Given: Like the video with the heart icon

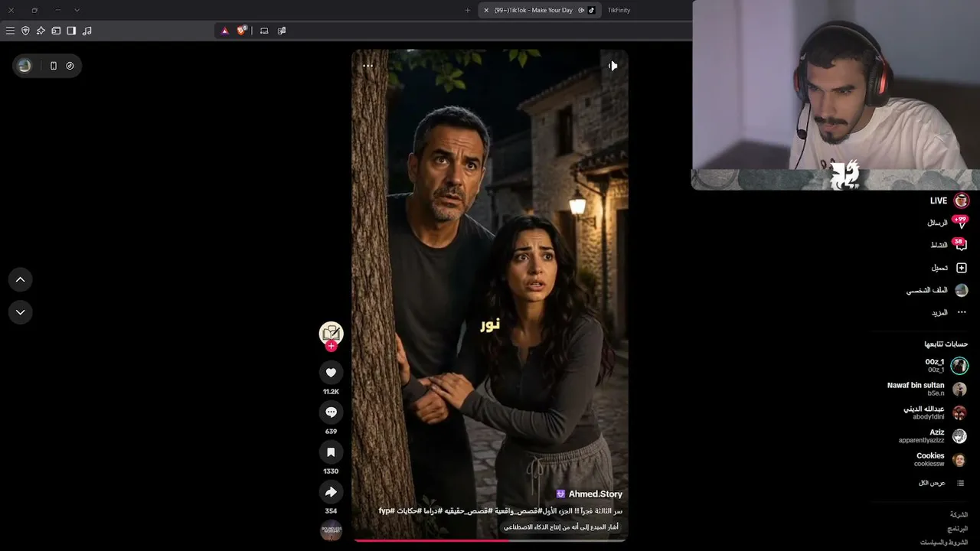Looking at the screenshot, I should pyautogui.click(x=331, y=373).
